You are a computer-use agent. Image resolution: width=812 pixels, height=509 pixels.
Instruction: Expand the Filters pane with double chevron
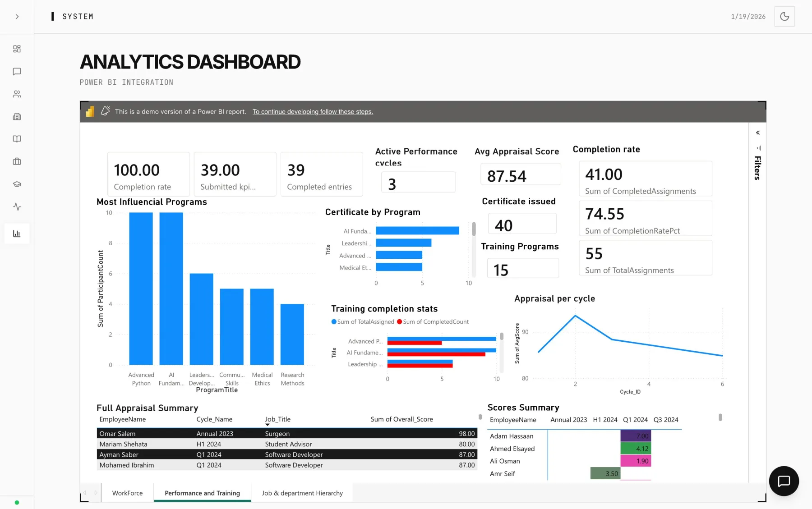coord(758,133)
